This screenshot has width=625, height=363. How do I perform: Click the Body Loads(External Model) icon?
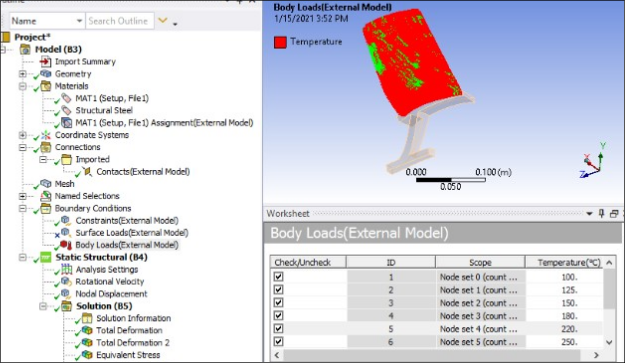pos(66,245)
